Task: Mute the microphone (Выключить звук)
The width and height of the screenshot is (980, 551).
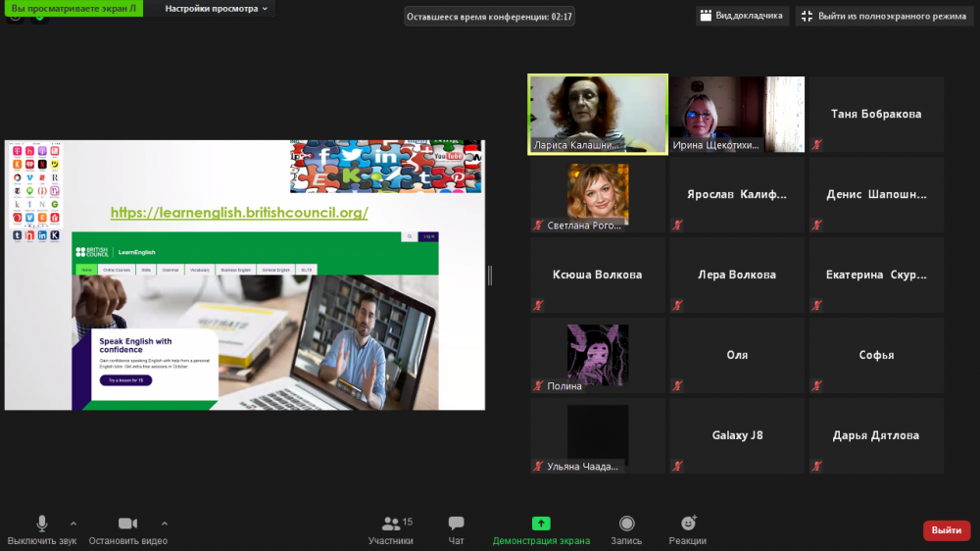Action: click(x=42, y=529)
